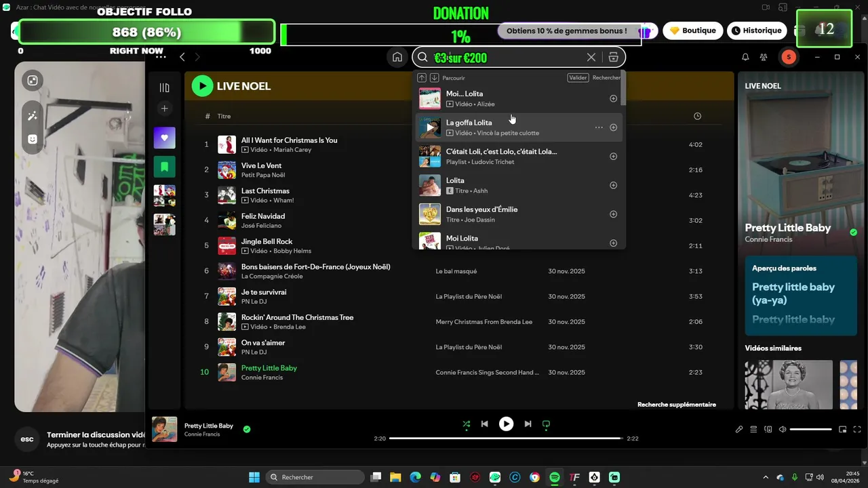Open track All I Want for Christmas
Screen dimensions: 868x488
point(289,140)
